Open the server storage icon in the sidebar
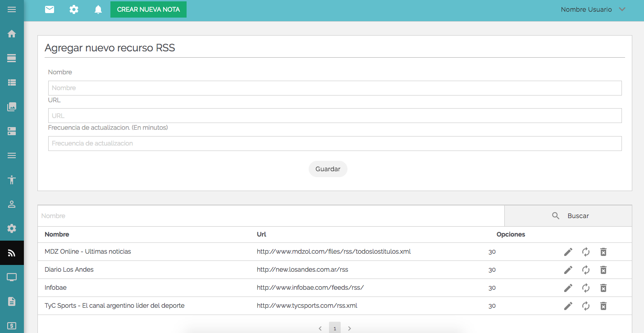Screen dimensions: 644x333 point(12,131)
